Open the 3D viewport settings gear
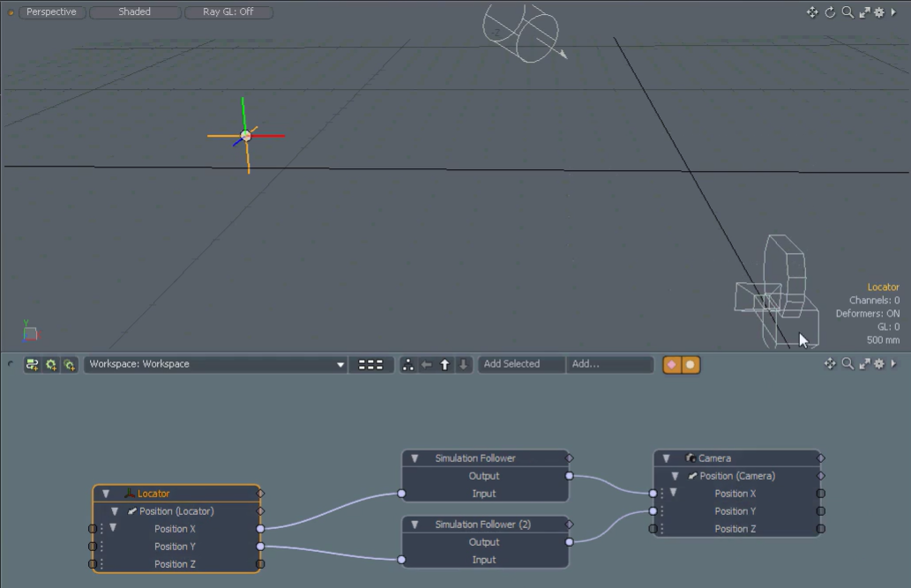 tap(878, 12)
